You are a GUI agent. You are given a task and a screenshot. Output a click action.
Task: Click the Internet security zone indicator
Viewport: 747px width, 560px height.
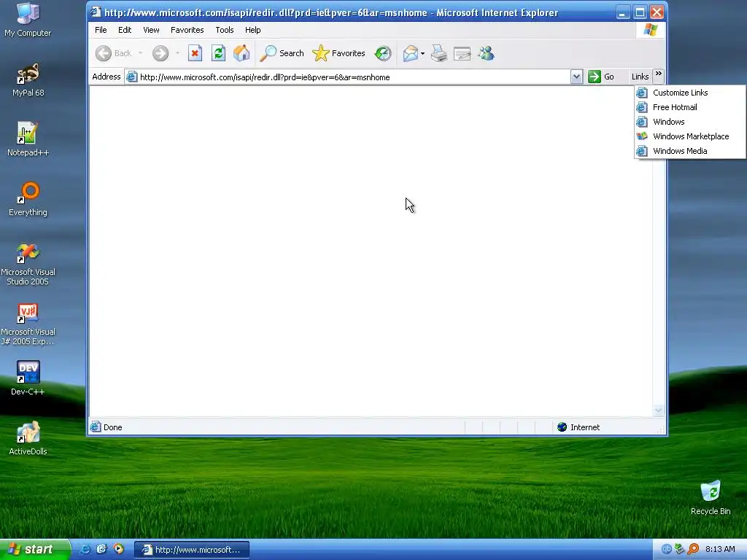point(578,427)
